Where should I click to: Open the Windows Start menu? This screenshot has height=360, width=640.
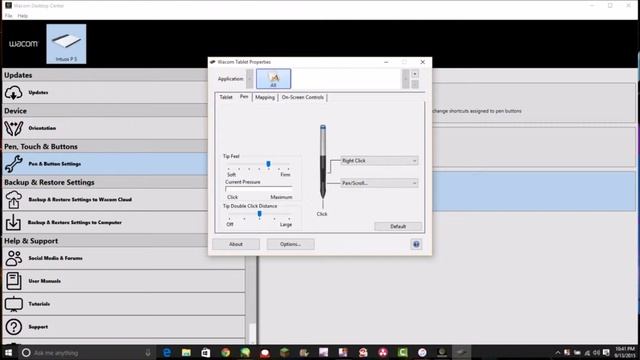9,353
